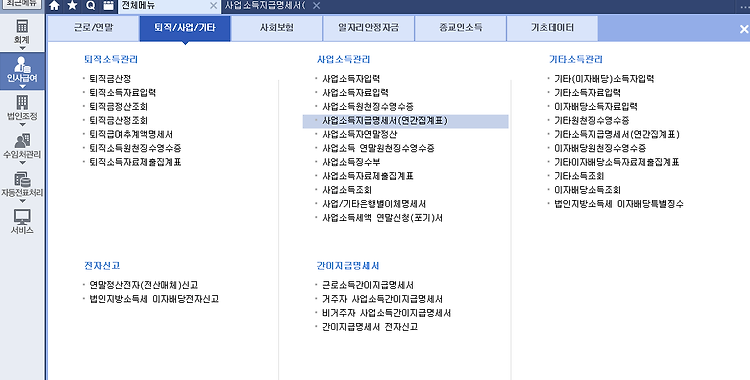Screen dimensions: 750x380
Task: Open 기타원천징수영수증
Action: [591, 120]
